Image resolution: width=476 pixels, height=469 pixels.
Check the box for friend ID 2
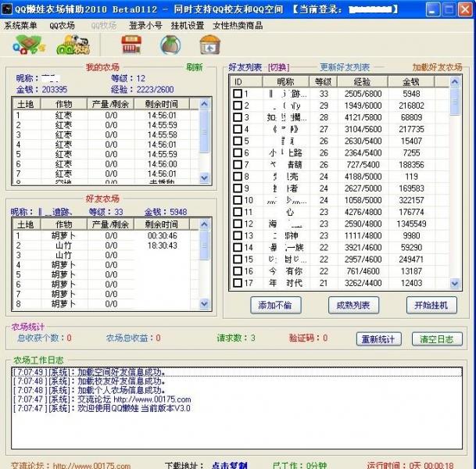(238, 106)
